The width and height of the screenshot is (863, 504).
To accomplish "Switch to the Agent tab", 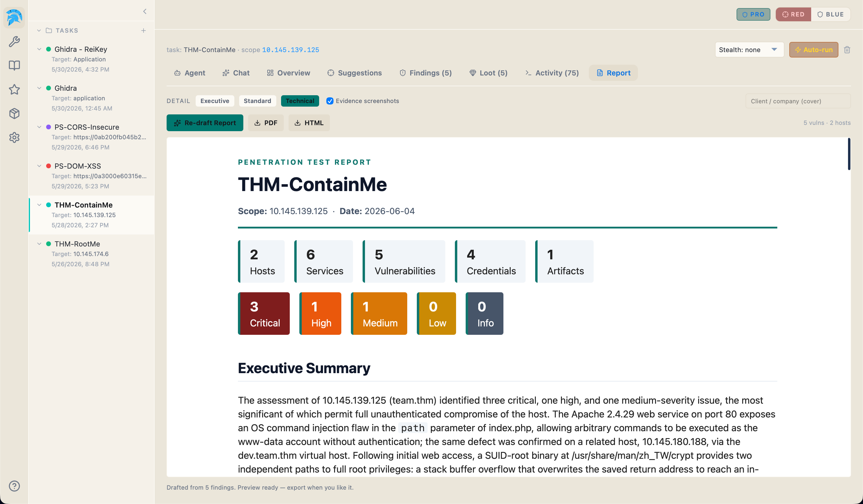I will click(189, 73).
